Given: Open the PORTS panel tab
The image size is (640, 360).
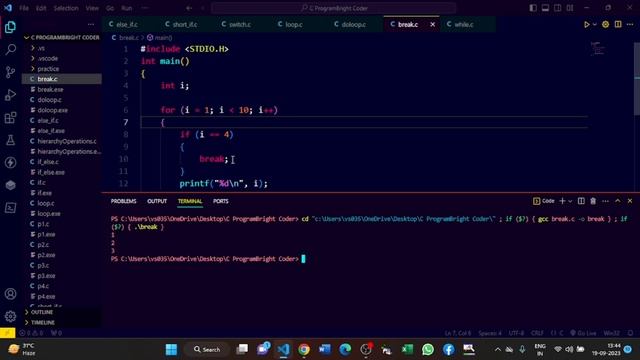Looking at the screenshot, I should [221, 201].
